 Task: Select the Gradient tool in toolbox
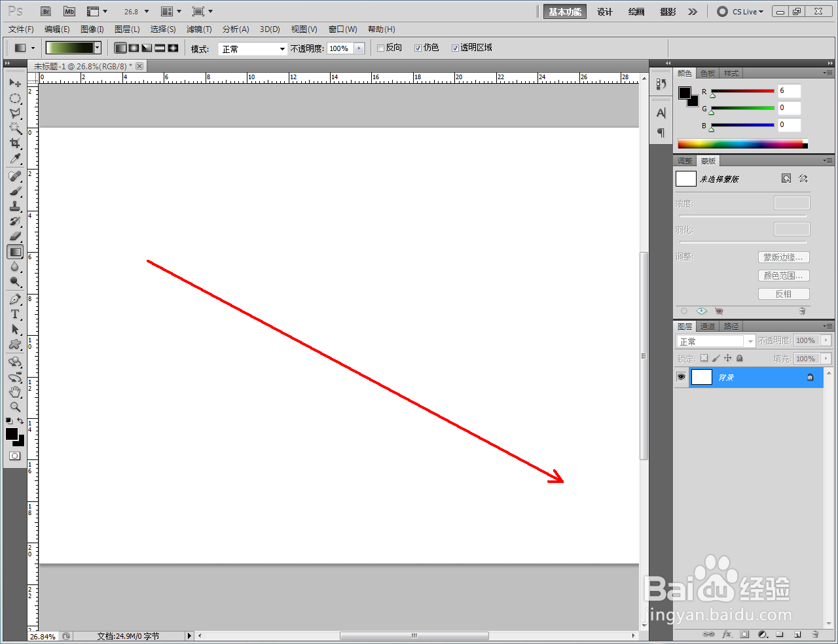tap(15, 251)
